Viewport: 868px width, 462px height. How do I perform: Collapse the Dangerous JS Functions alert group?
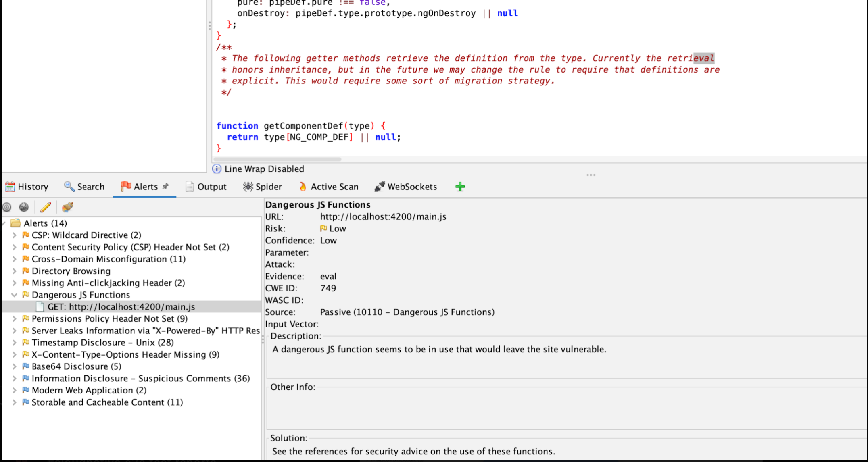coord(15,295)
